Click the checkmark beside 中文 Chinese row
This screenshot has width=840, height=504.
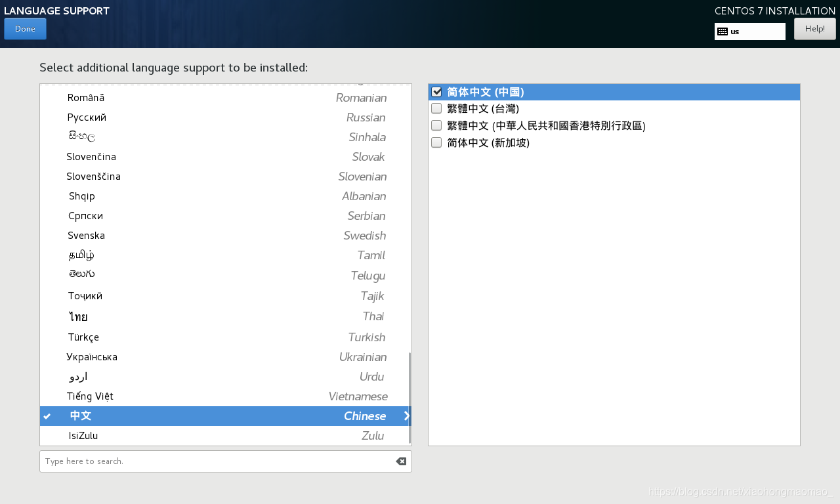[x=47, y=416]
